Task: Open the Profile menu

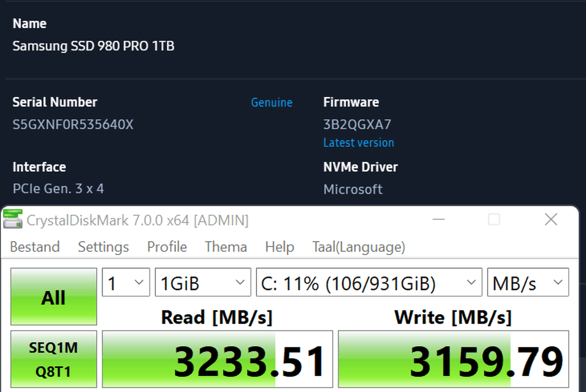Action: tap(167, 247)
